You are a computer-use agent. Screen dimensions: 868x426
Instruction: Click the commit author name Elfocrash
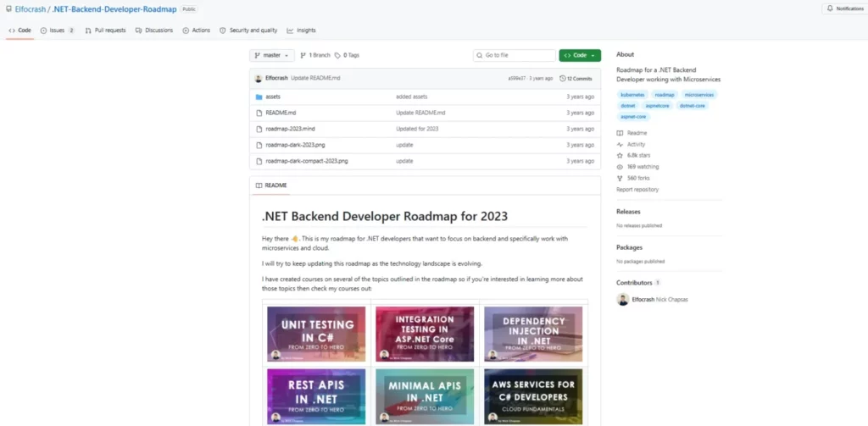click(277, 79)
